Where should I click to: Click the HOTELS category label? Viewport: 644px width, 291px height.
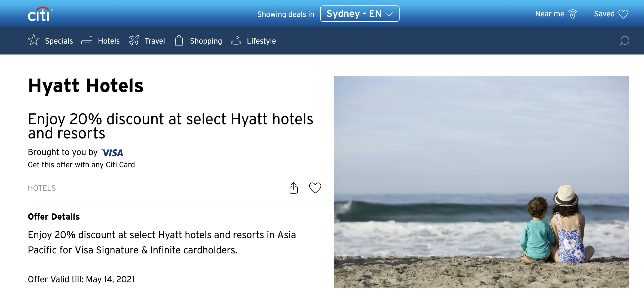pos(42,188)
